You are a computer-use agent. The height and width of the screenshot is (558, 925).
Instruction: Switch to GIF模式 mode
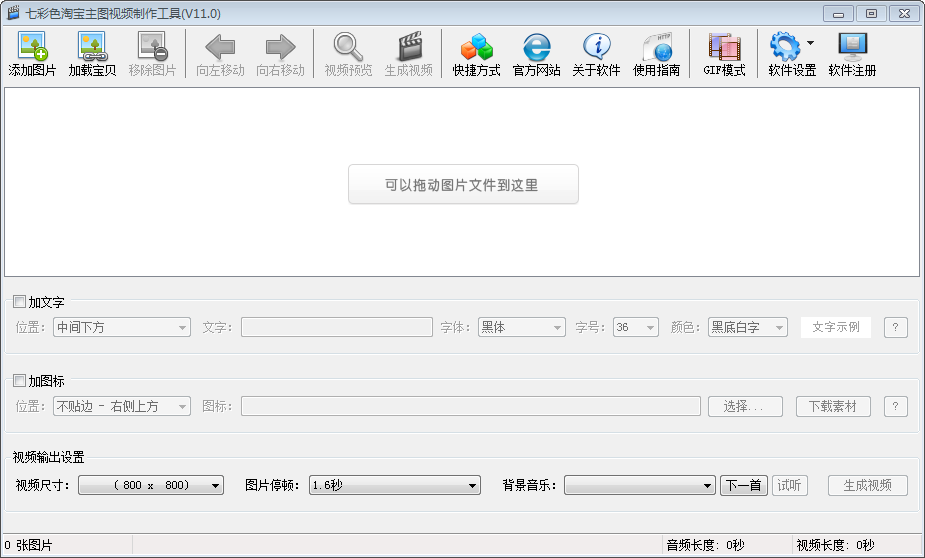pyautogui.click(x=724, y=47)
